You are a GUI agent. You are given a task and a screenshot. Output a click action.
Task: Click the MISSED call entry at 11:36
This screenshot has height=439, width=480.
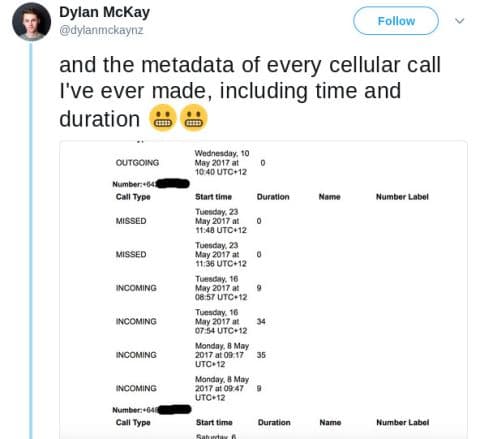[x=189, y=254]
